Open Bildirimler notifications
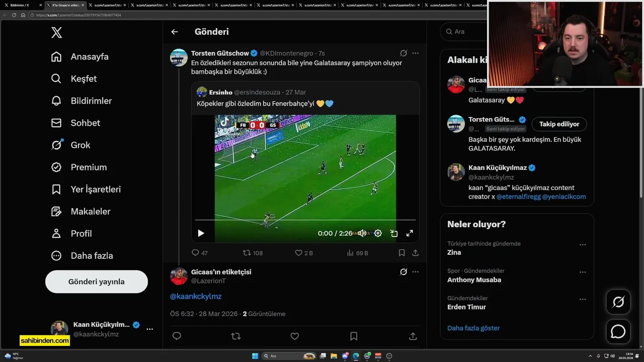This screenshot has width=644, height=362. click(82, 101)
